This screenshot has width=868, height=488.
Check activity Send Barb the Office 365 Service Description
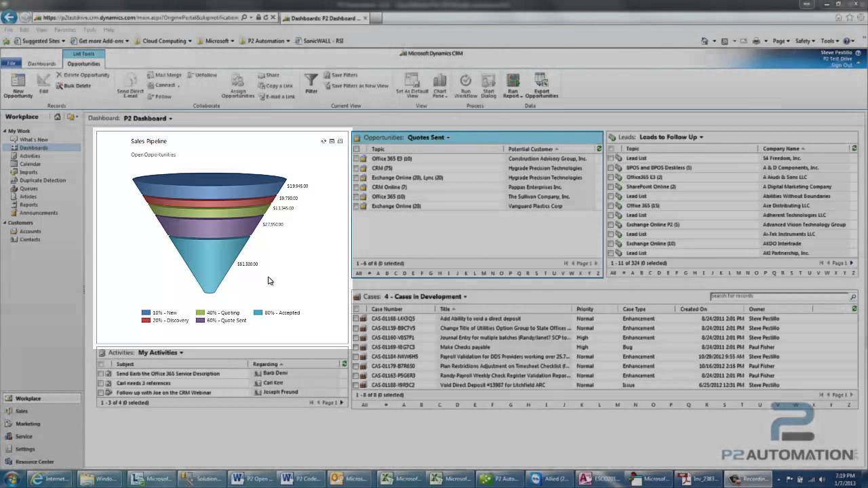tap(101, 373)
